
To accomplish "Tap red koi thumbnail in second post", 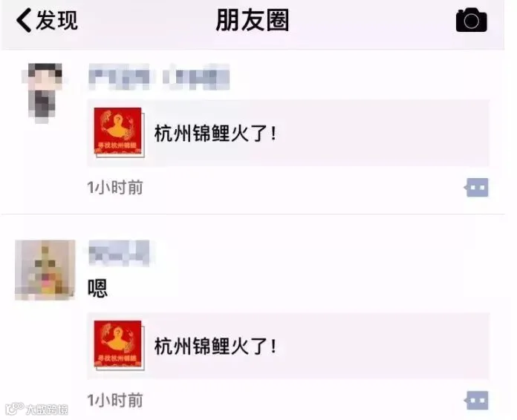I will [x=119, y=345].
